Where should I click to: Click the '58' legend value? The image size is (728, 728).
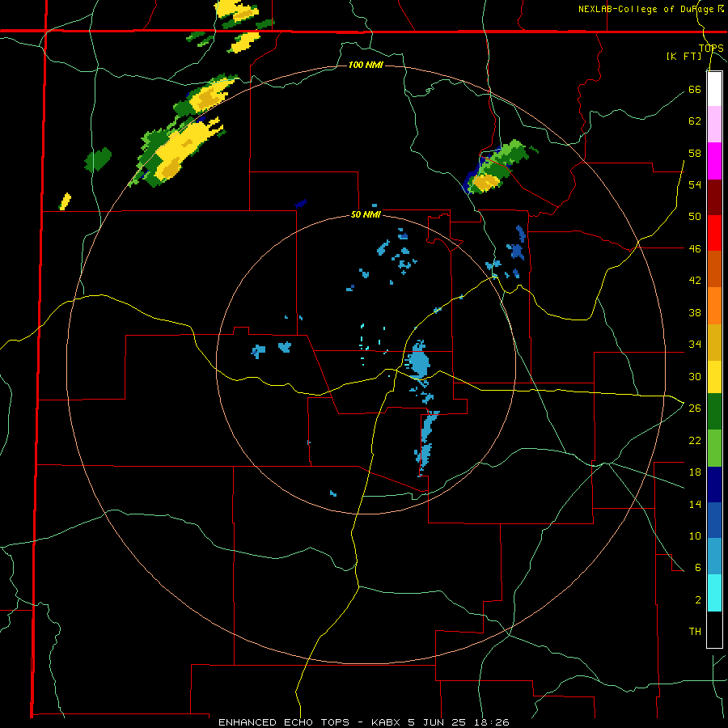pyautogui.click(x=695, y=153)
